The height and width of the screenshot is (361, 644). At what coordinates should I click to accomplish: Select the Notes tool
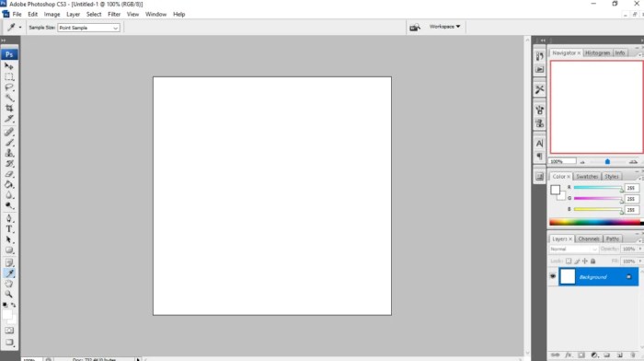click(x=9, y=262)
